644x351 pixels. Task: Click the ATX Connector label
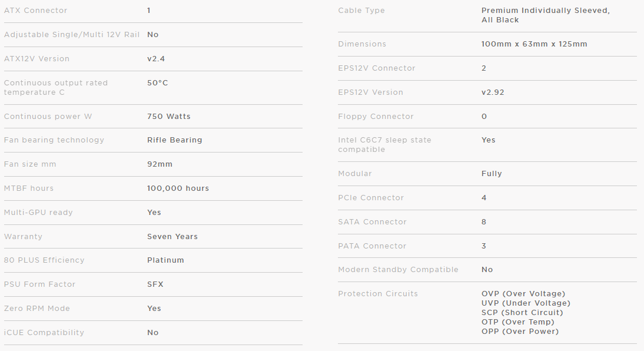click(x=35, y=10)
